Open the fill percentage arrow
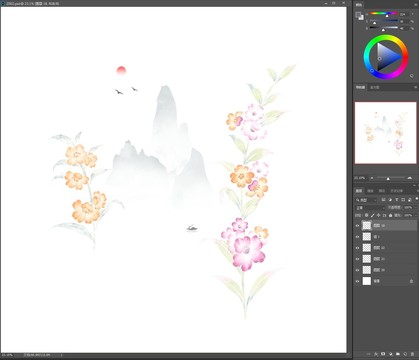 416,215
